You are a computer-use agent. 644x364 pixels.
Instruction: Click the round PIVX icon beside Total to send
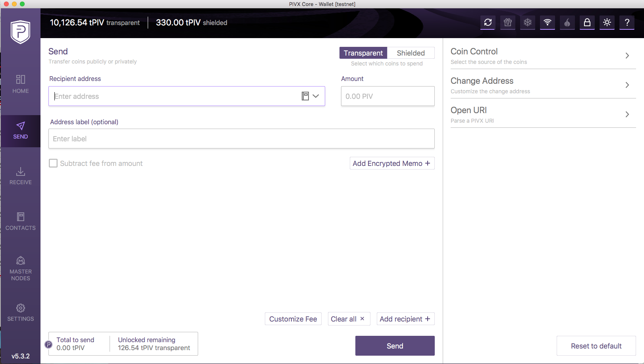pyautogui.click(x=48, y=345)
